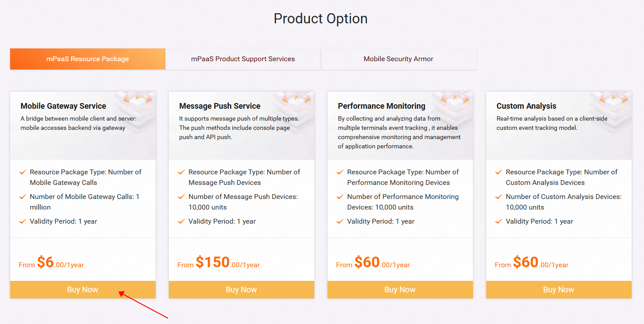Click the Mobile Gateway Service card title
Screen dimensions: 644x324
pyautogui.click(x=63, y=106)
